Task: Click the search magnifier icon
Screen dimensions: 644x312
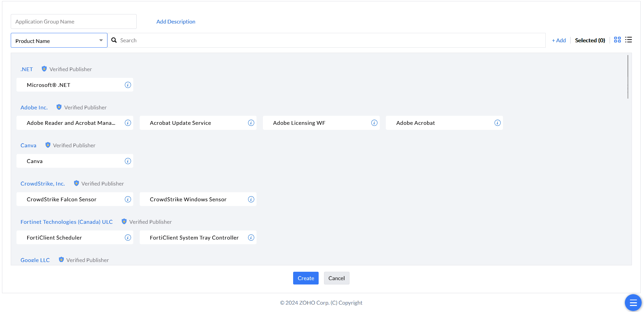Action: 114,40
